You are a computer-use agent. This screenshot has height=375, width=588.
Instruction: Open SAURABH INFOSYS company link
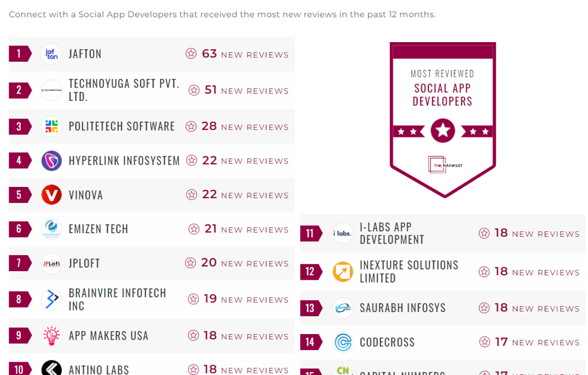click(402, 308)
